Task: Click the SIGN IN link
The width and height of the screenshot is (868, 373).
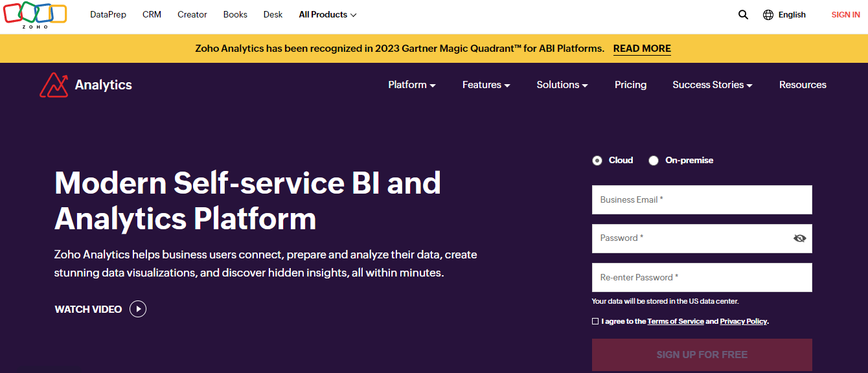Action: point(845,14)
